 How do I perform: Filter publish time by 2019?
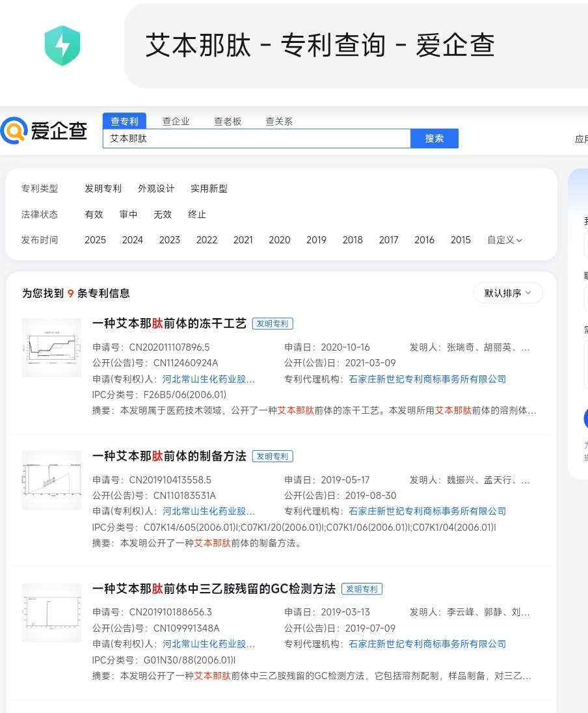(317, 239)
